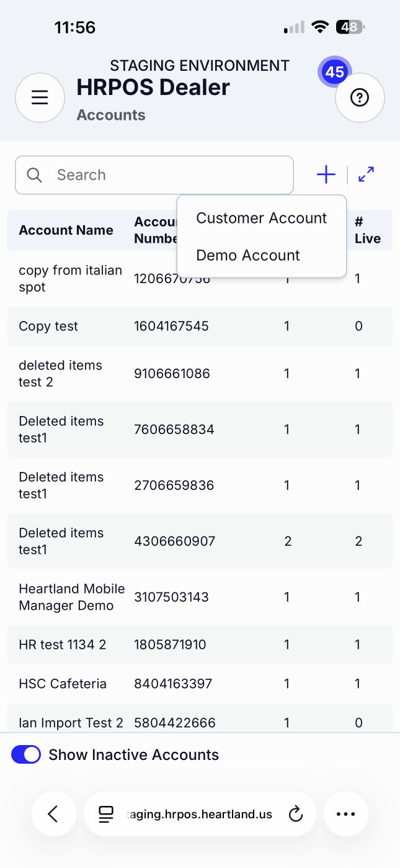Tap the browser back arrow

[53, 814]
